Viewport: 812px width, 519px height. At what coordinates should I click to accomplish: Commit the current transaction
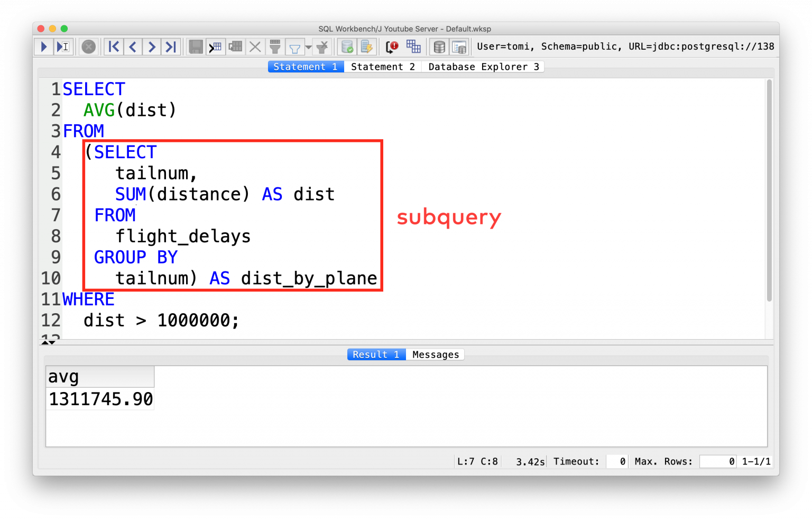click(x=347, y=47)
